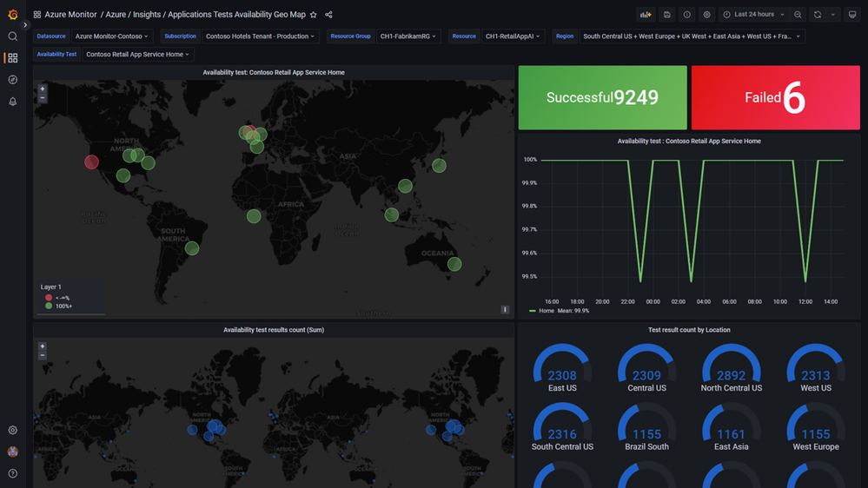Open the Last 24 hours time picker
Viewport: 868px width, 488px height.
point(753,15)
